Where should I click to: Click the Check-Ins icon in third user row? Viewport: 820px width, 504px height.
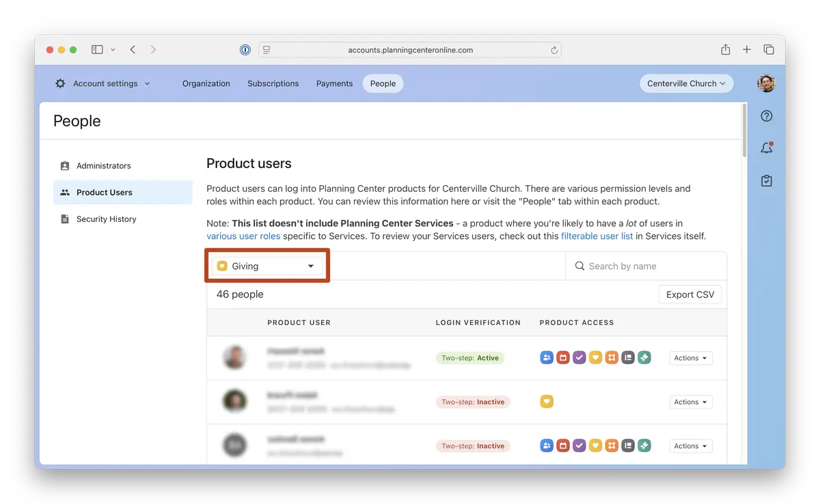(x=579, y=446)
